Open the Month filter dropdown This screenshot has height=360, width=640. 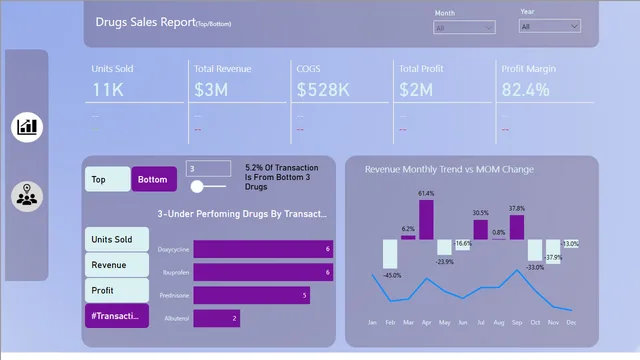(x=464, y=28)
